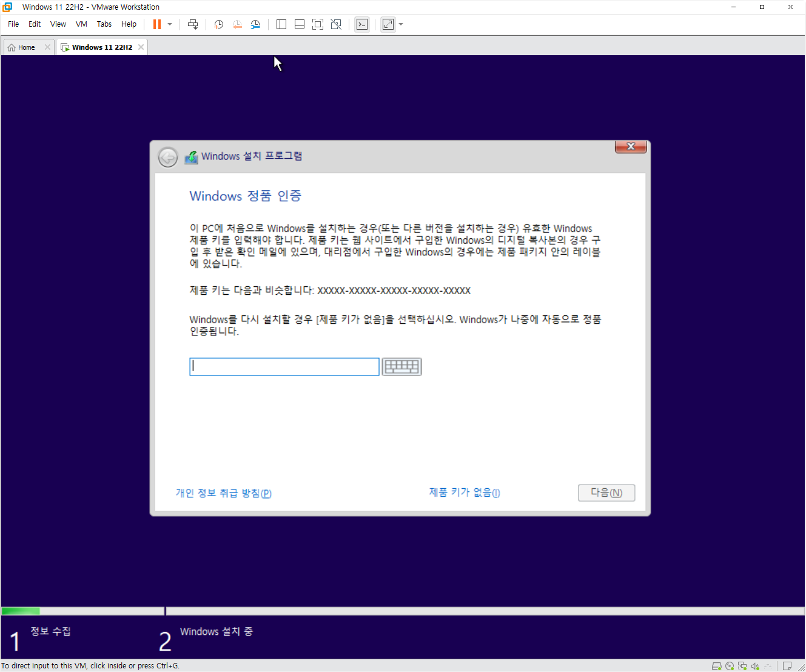Open the File menu
Image resolution: width=806 pixels, height=672 pixels.
pos(13,24)
